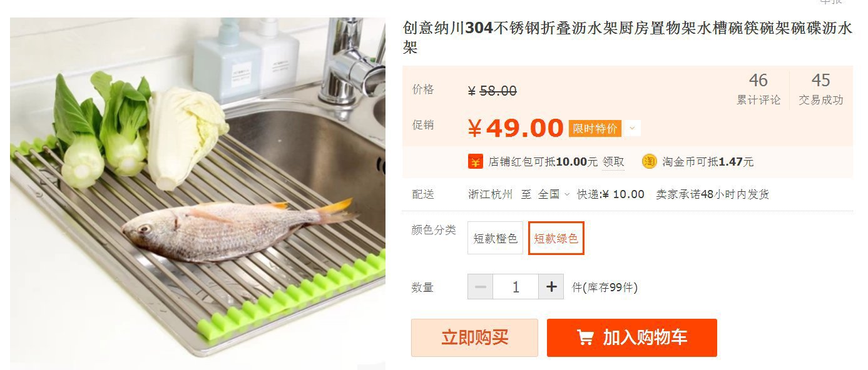Click the shopping cart icon in 加入购物车
Image resolution: width=868 pixels, height=370 pixels.
(585, 338)
